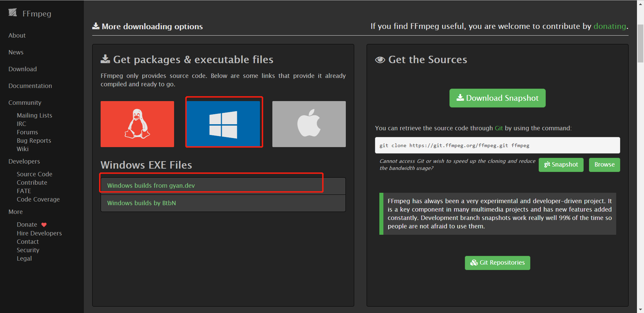Open the Contact link
The image size is (644, 313).
[x=28, y=242]
